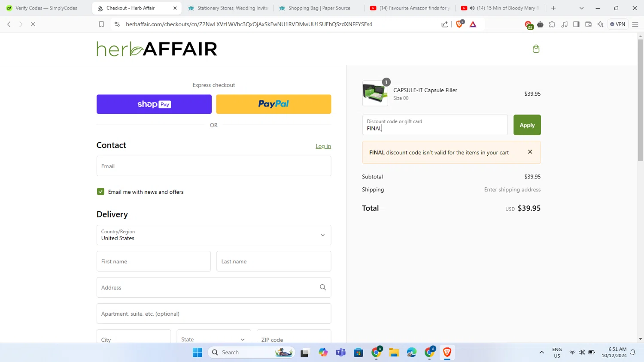
Task: Open the music note media icon
Action: (x=564, y=24)
